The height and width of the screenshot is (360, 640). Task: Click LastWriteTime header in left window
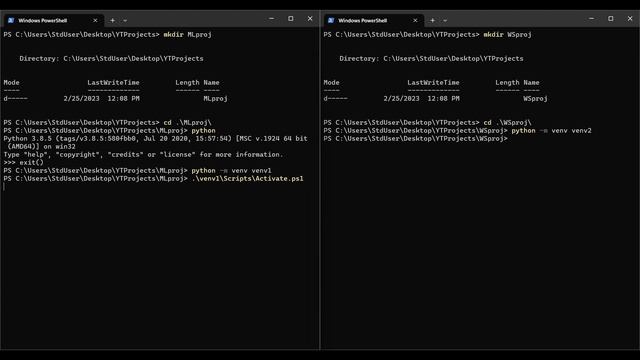click(113, 82)
